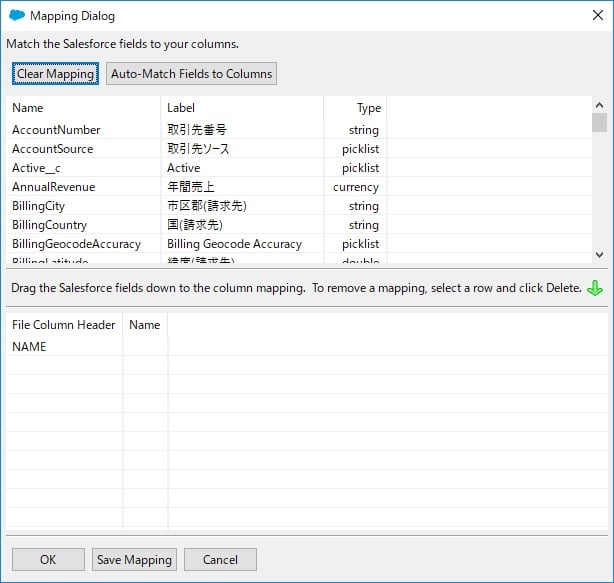This screenshot has width=614, height=583.
Task: Confirm the mapping with OK
Action: click(48, 559)
